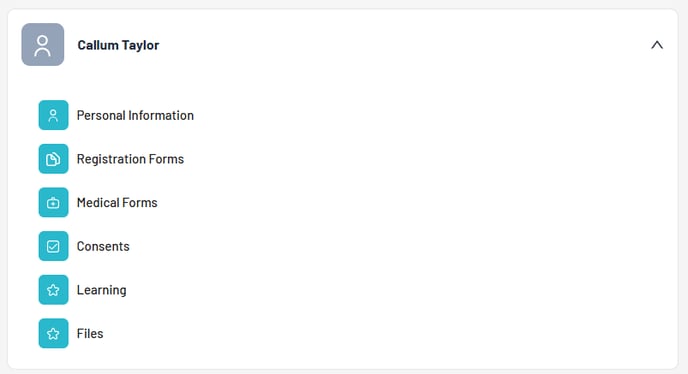
Task: Click the person icon beside Personal Information
Action: pos(54,115)
